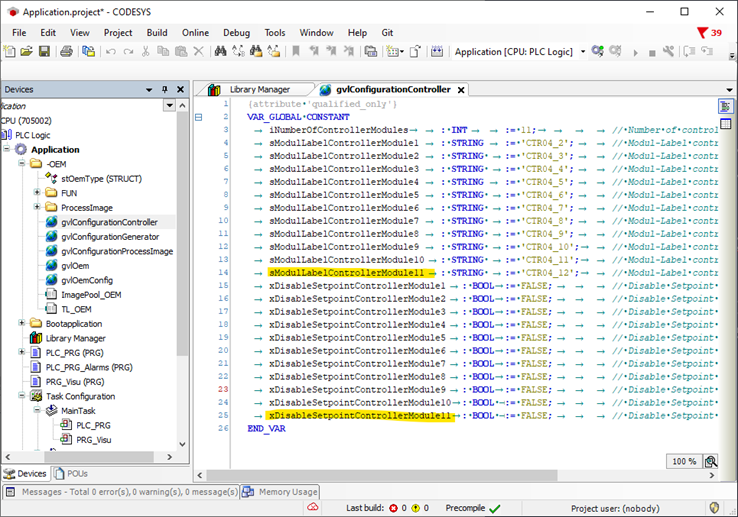Image resolution: width=738 pixels, height=517 pixels.
Task: Close the gvlConfigurationController editor tab
Action: point(461,90)
